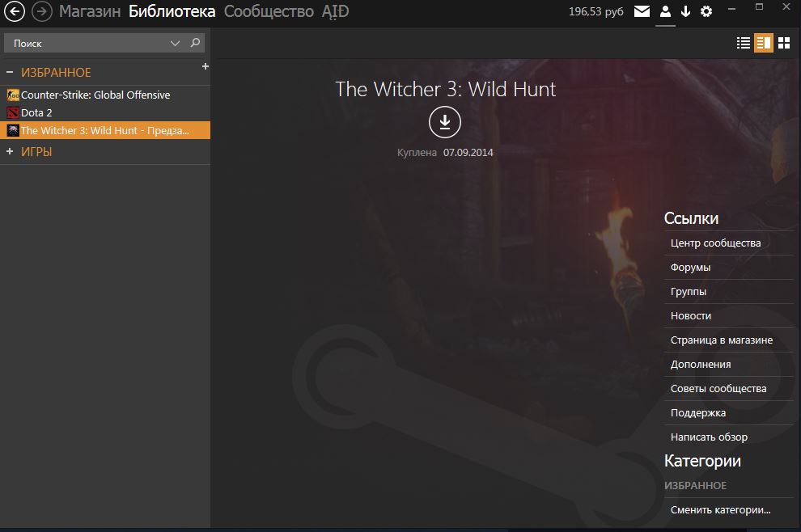This screenshot has width=801, height=532.
Task: Open the Сообщество tab
Action: pos(269,11)
